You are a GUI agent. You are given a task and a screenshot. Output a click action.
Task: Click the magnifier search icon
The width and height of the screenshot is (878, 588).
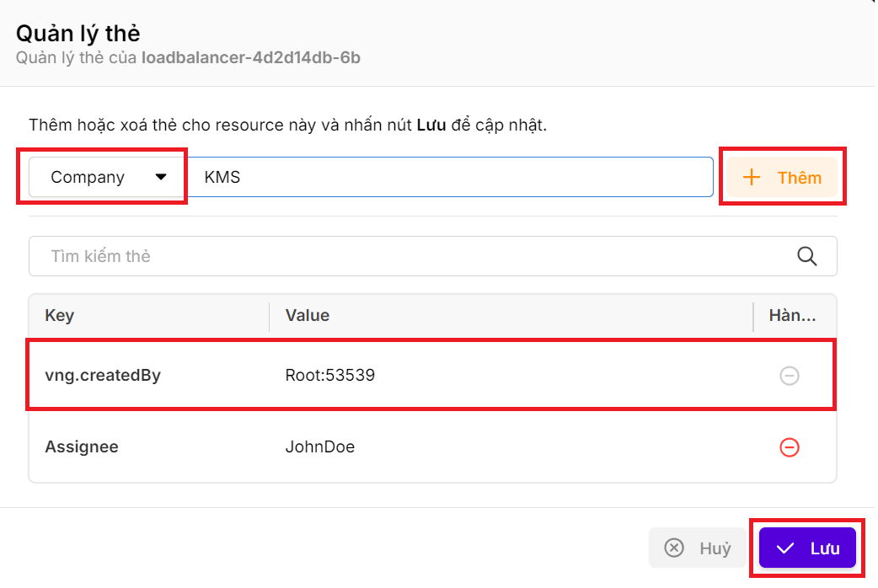click(x=806, y=256)
